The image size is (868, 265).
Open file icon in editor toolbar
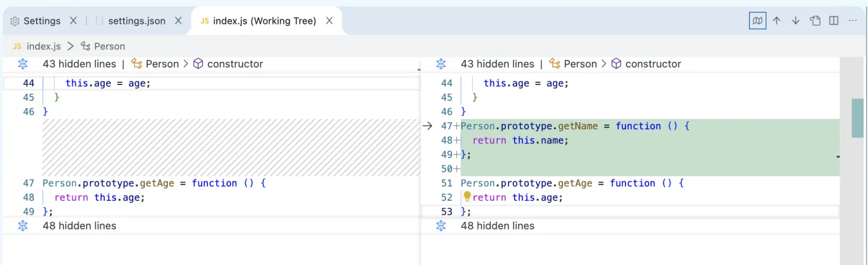point(815,21)
